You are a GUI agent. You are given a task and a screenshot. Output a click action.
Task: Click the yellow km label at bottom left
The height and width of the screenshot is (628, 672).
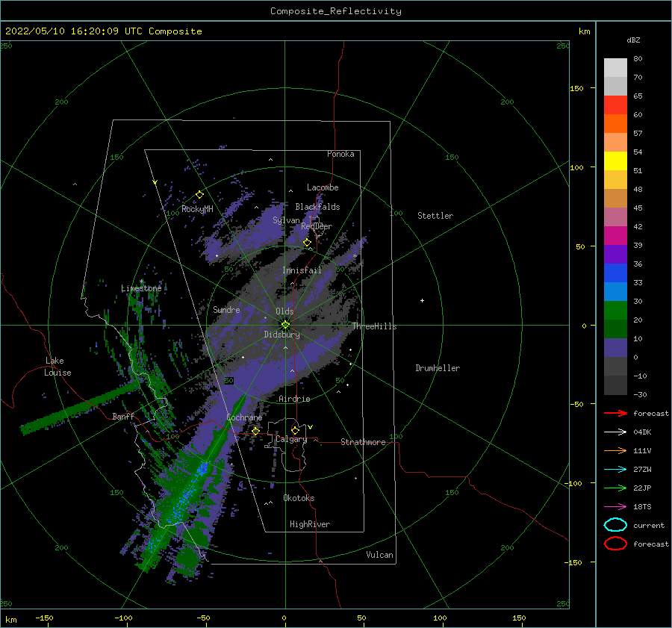click(10, 620)
